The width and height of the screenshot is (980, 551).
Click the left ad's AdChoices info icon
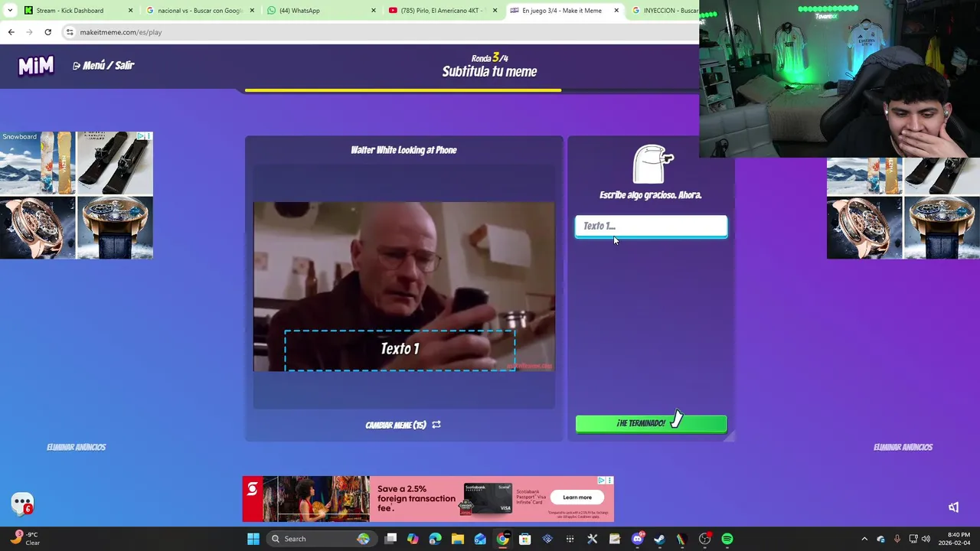coord(141,136)
